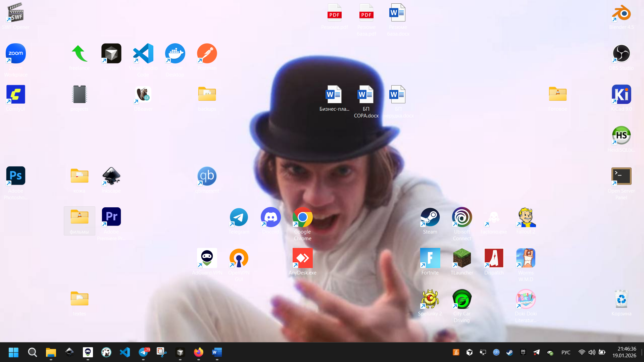Viewport: 644px width, 362px height.
Task: Click the Inkscape desktop icon
Action: pos(111,176)
